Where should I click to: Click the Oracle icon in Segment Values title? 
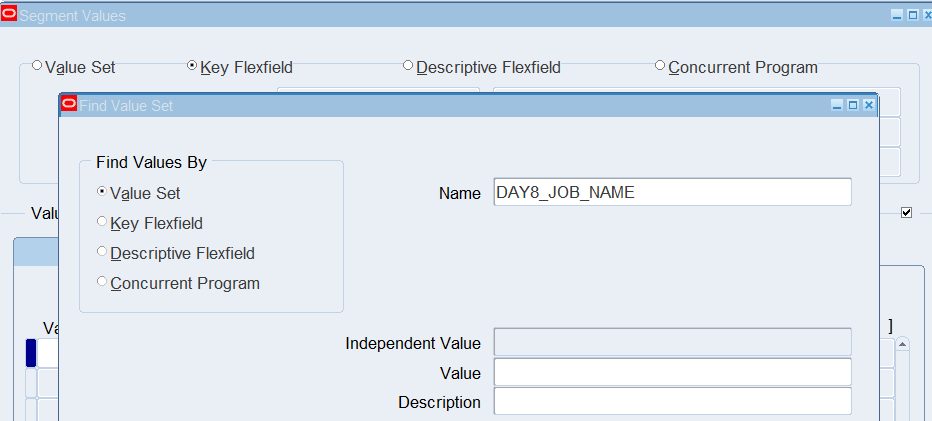[x=9, y=14]
